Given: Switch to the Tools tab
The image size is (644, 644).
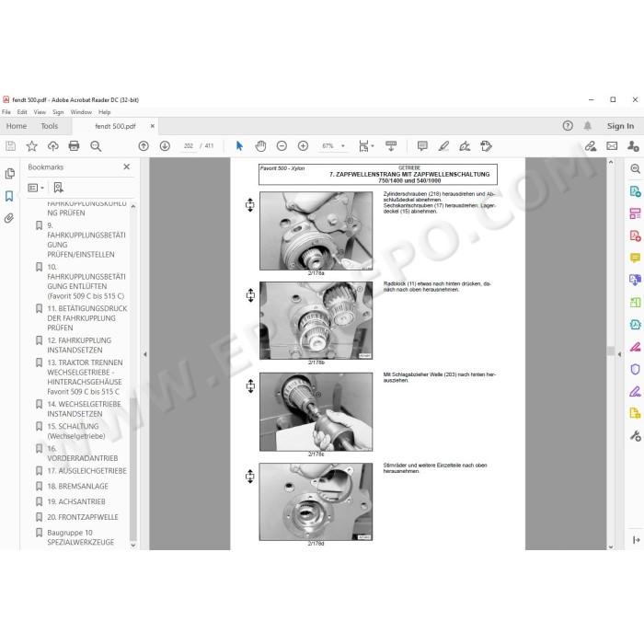Looking at the screenshot, I should pos(50,126).
